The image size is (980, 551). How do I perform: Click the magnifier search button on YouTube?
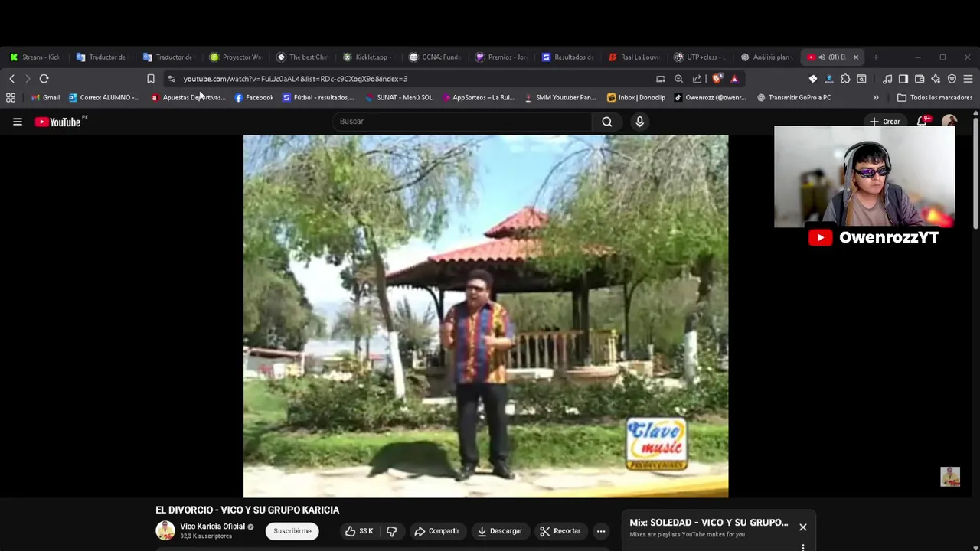(x=606, y=122)
